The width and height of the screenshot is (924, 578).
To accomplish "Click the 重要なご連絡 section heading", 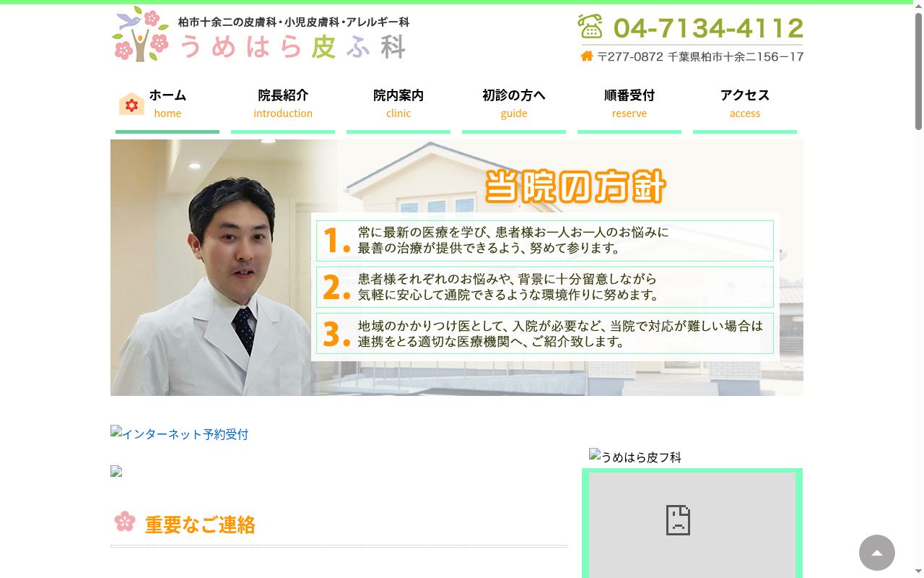I will [200, 525].
